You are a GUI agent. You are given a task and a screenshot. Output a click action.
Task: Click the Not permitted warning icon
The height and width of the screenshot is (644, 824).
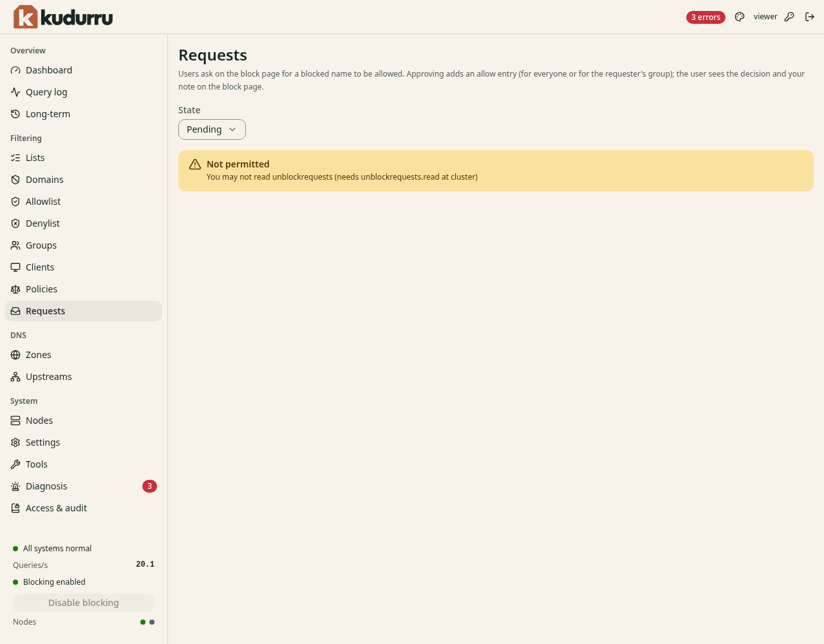point(195,164)
